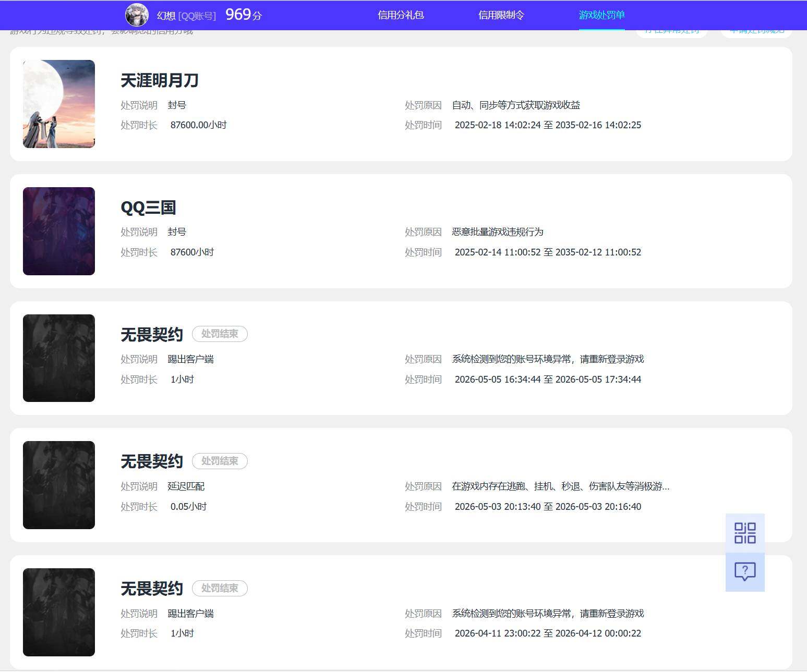Screen dimensions: 807x672
Task: Select the 游戏处罚单 tab
Action: 601,15
